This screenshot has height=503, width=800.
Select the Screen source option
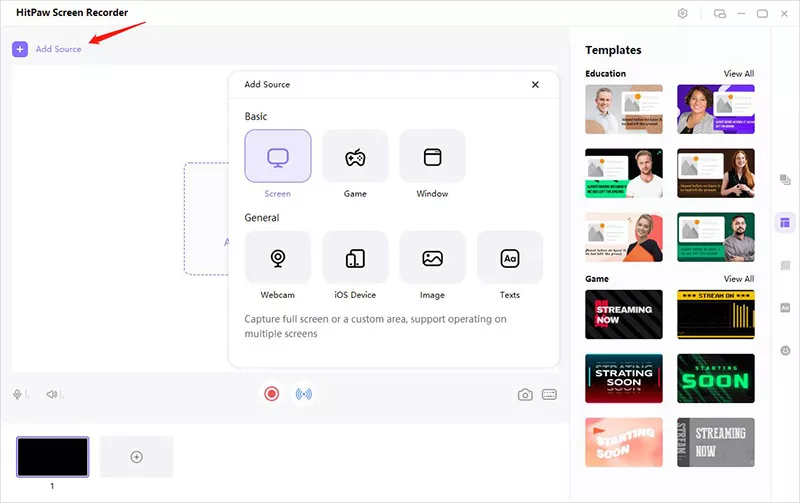point(277,157)
